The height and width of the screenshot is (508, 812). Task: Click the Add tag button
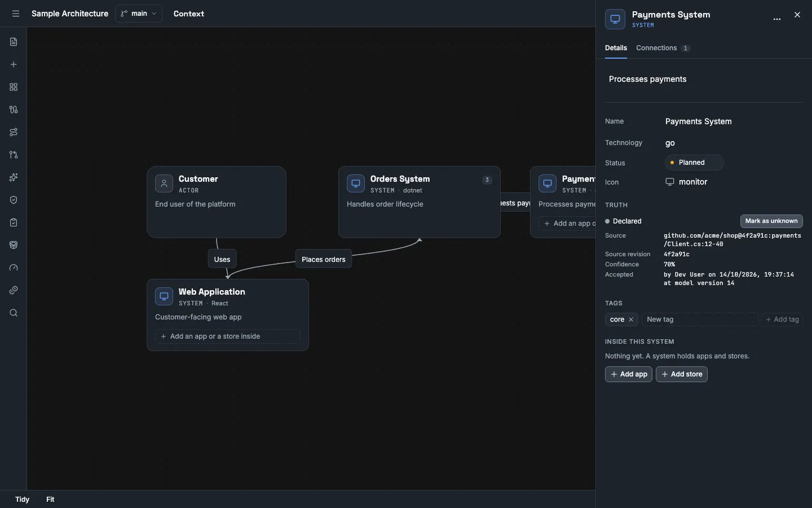782,319
